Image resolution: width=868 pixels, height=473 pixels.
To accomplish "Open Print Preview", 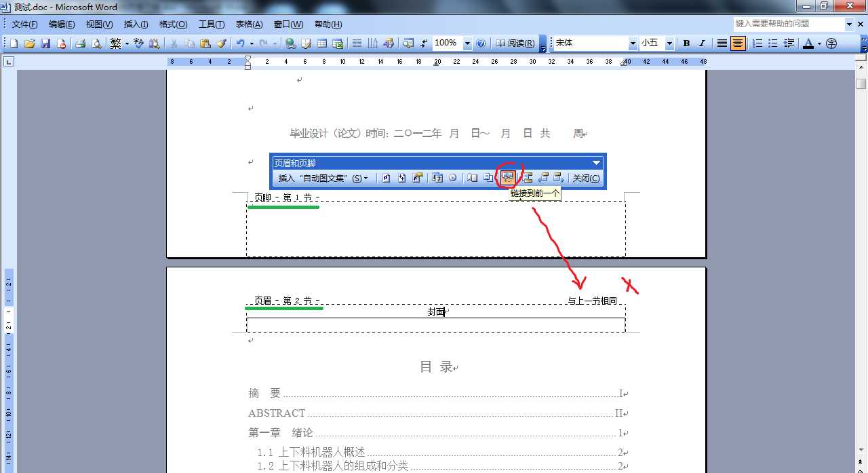I will 96,43.
